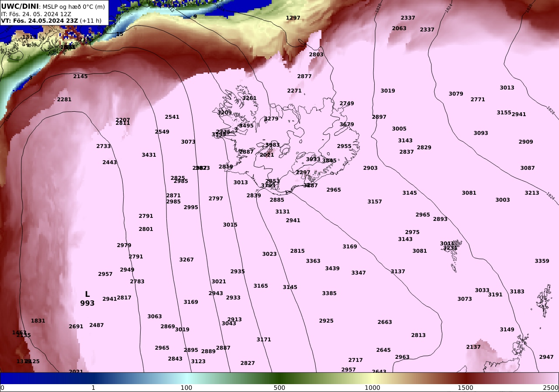The image size is (559, 392).
Task: Click the 3093 height value
Action: pos(481,133)
